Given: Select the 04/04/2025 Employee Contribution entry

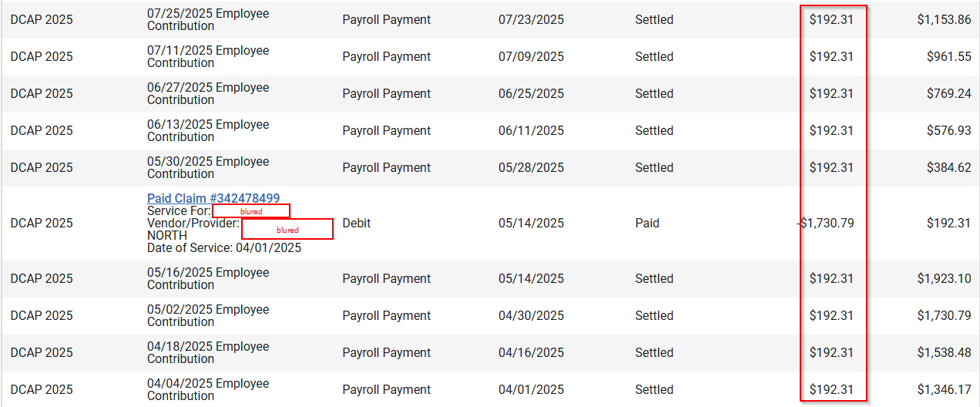Looking at the screenshot, I should [208, 390].
